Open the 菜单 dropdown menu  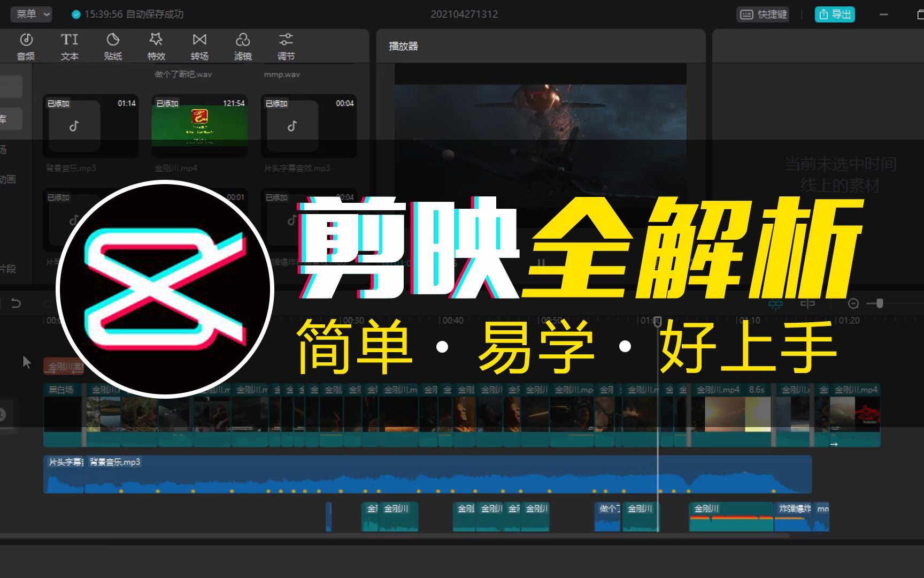coord(32,14)
